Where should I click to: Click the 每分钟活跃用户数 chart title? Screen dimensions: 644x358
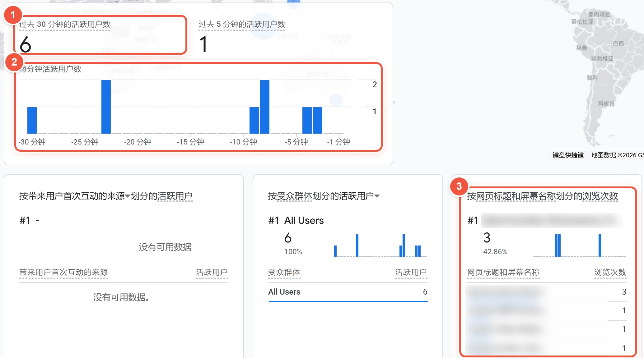coord(50,69)
